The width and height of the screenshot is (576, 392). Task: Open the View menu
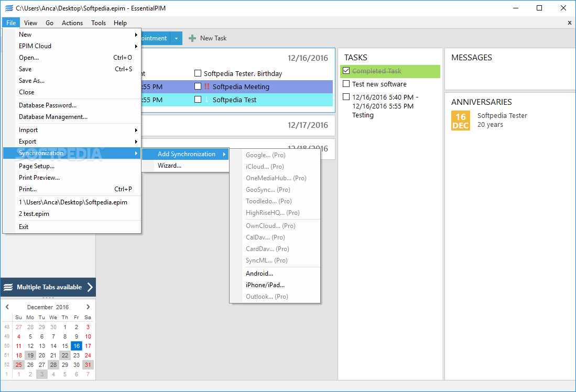pyautogui.click(x=30, y=23)
